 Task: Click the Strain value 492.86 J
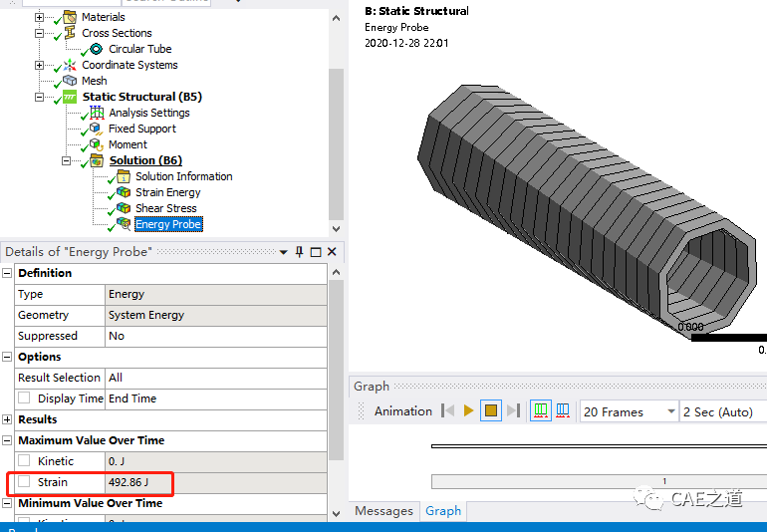pyautogui.click(x=216, y=482)
